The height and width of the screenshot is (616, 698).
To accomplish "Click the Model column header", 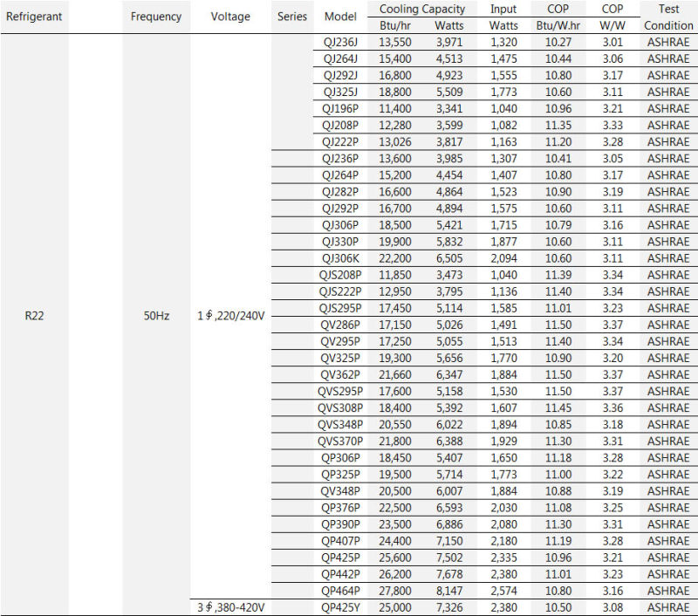I will (x=340, y=17).
